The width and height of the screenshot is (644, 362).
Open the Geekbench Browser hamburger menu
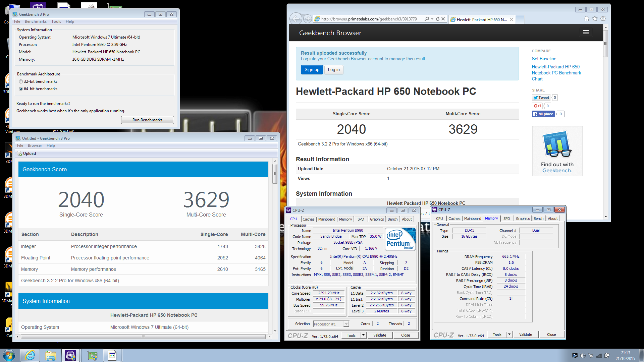(586, 33)
